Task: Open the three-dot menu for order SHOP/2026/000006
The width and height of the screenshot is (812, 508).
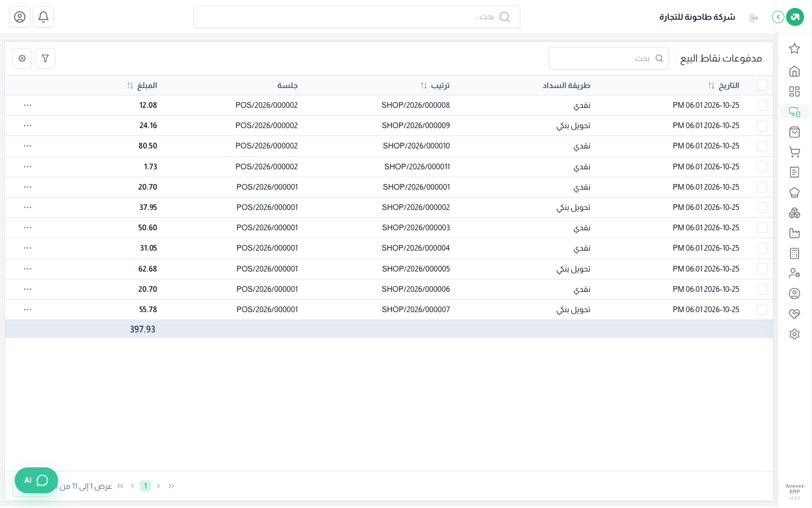Action: (28, 289)
